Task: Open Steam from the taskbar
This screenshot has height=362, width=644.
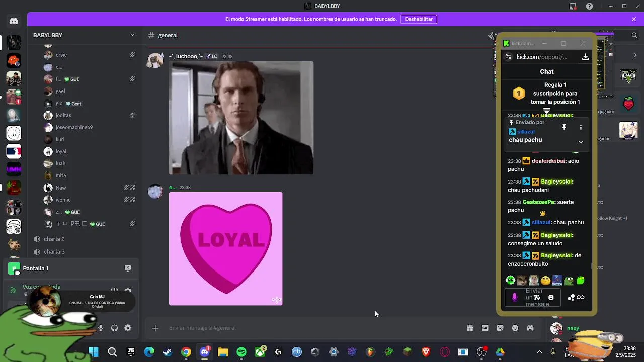Action: click(x=168, y=352)
